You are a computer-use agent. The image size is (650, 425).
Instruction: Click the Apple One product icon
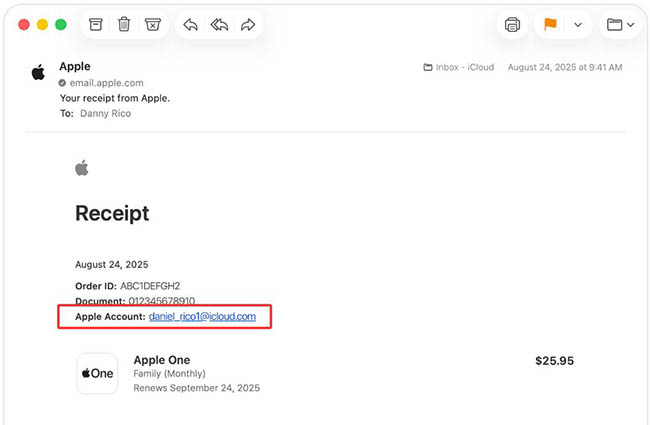97,374
